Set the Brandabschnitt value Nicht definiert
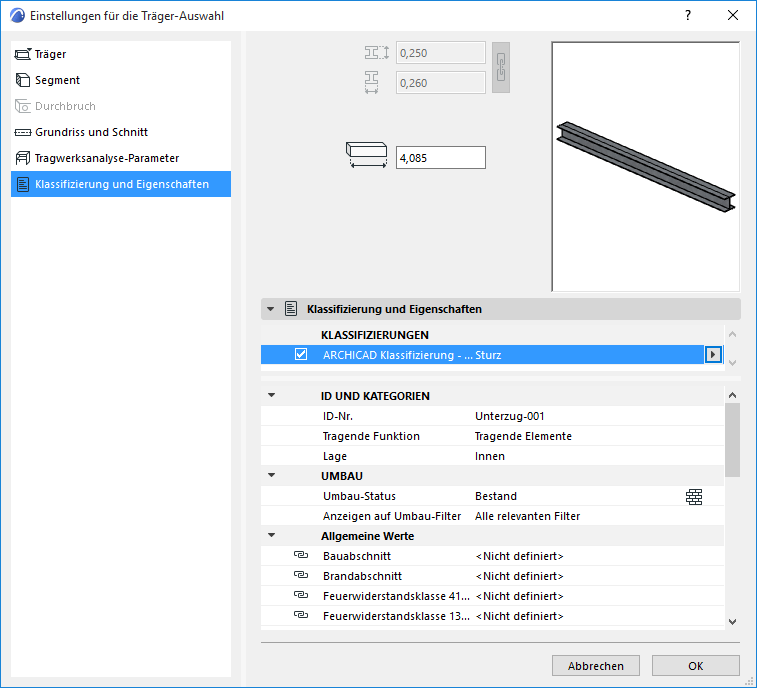The height and width of the screenshot is (688, 757). point(519,576)
